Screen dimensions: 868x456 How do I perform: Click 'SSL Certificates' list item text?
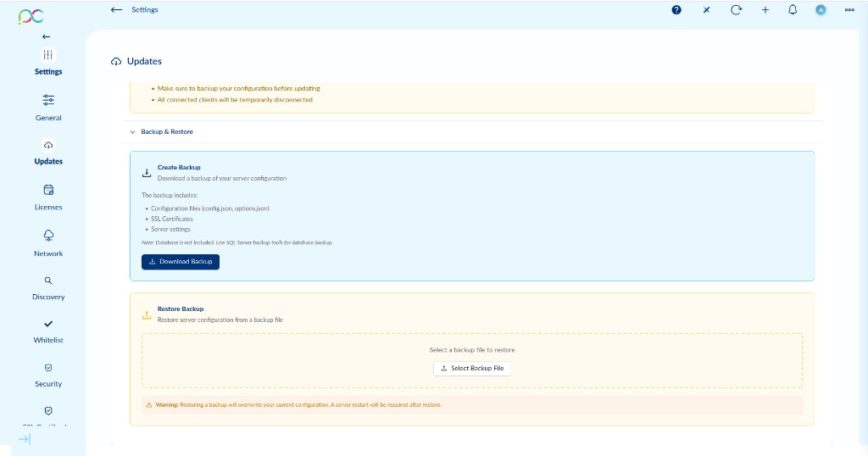(171, 219)
